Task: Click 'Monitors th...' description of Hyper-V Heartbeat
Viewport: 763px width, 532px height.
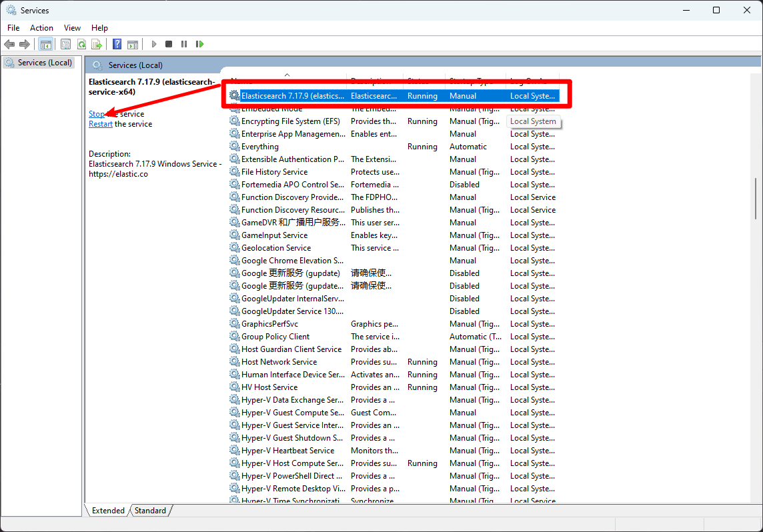Action: coord(374,450)
